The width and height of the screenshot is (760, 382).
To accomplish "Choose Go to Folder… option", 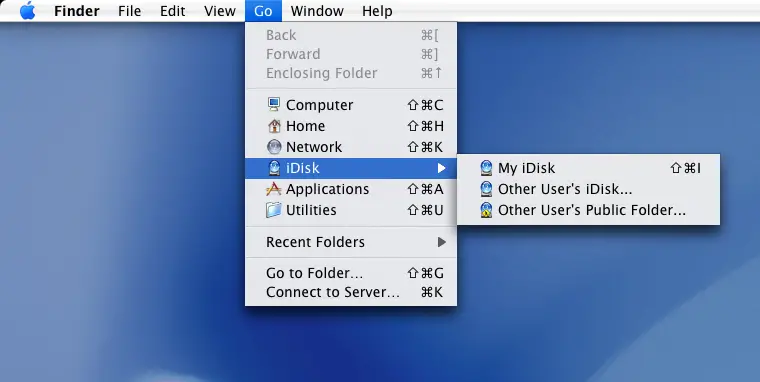I will [351, 273].
